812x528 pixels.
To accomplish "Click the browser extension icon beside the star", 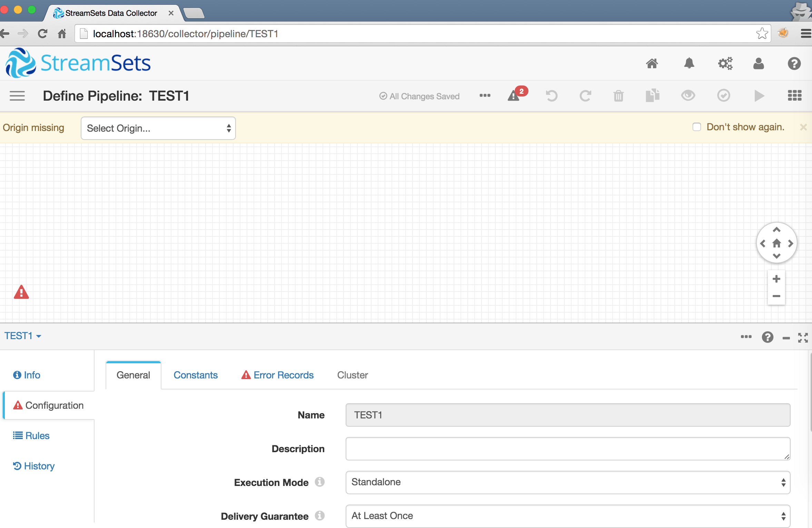I will click(x=783, y=33).
